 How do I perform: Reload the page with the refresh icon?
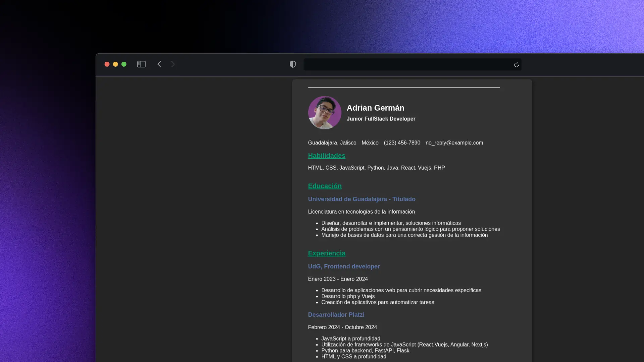516,64
